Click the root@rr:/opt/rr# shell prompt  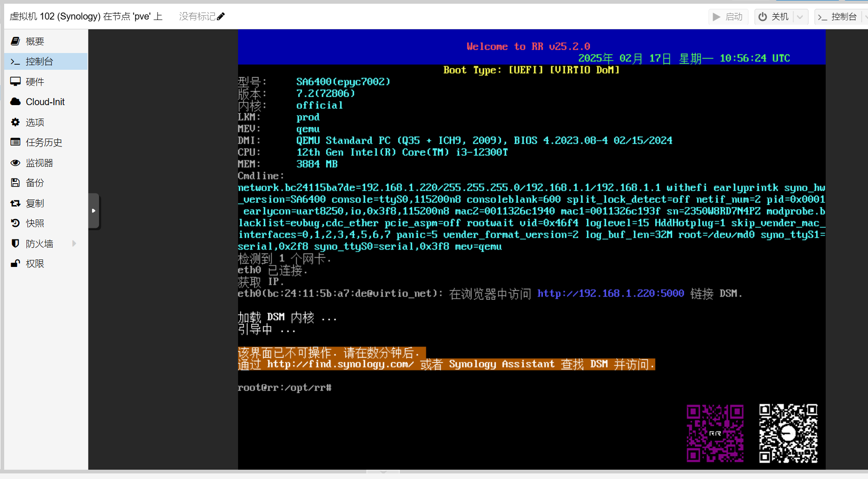285,387
